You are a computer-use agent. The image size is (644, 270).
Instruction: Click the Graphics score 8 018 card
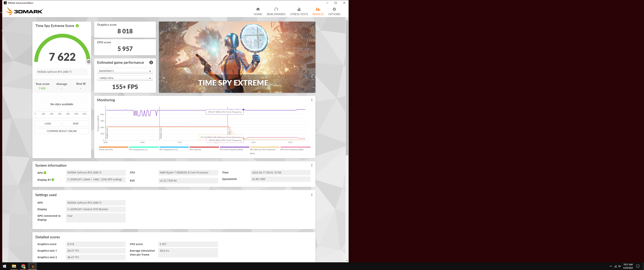coord(125,30)
